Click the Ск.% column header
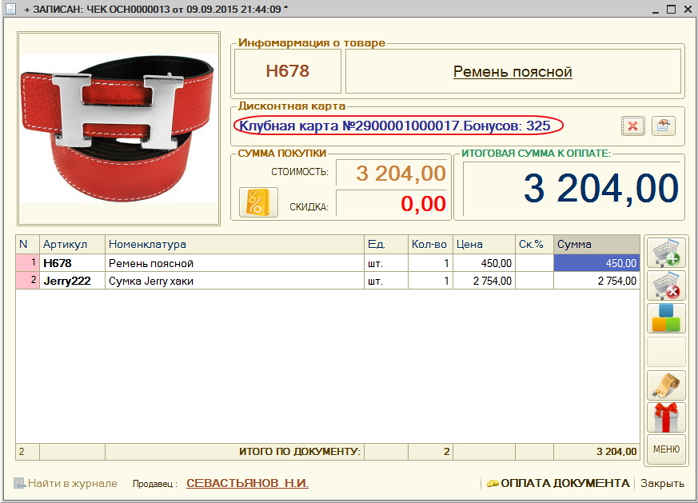This screenshot has height=503, width=698. pyautogui.click(x=534, y=244)
